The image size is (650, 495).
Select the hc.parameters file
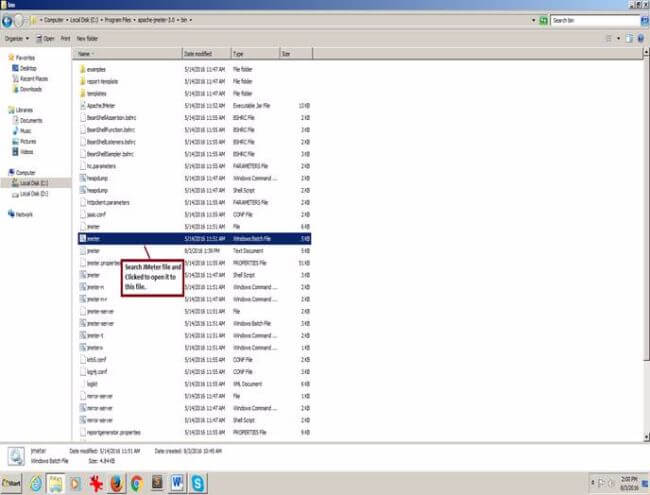tap(194, 166)
